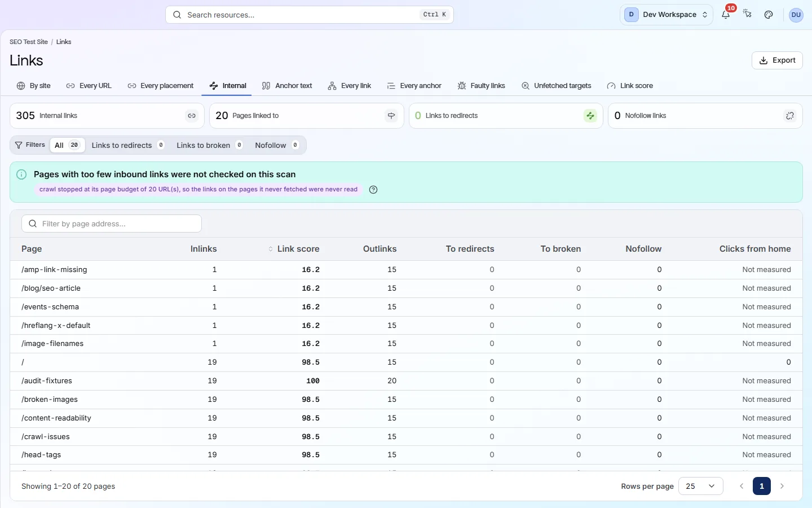Click the magnifier icon in page filter box
The height and width of the screenshot is (508, 812).
tap(33, 224)
